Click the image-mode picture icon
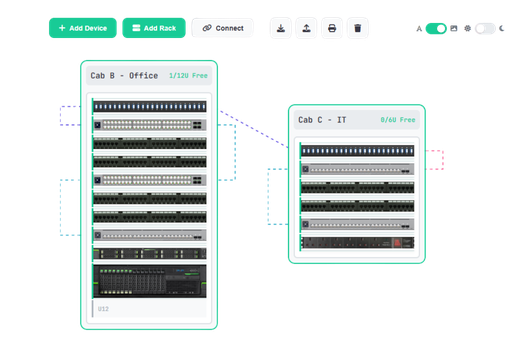The height and width of the screenshot is (360, 525). (x=454, y=28)
